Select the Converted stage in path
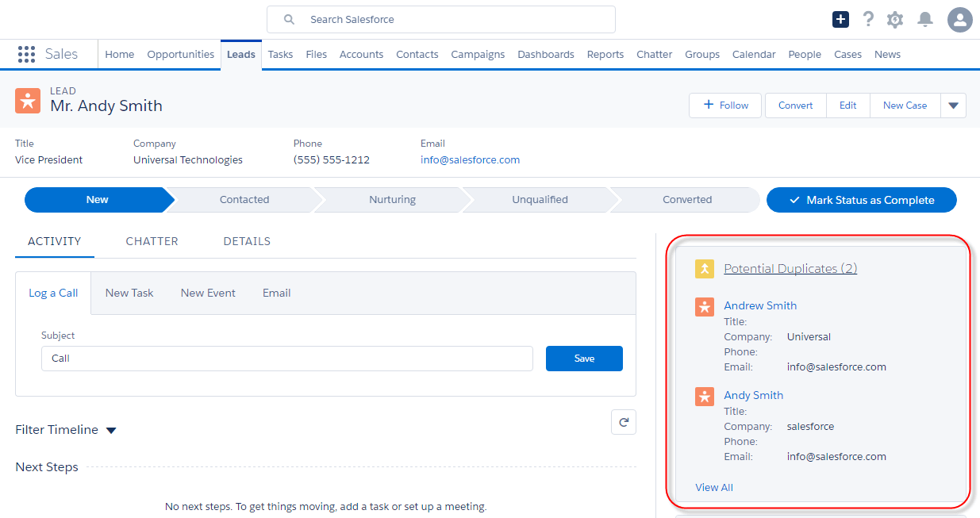 click(x=687, y=200)
